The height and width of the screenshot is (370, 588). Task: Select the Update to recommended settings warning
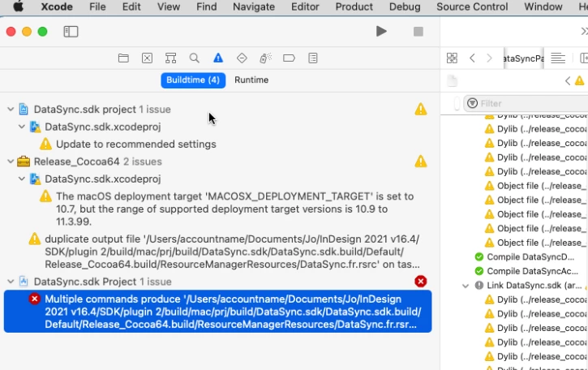pyautogui.click(x=135, y=144)
